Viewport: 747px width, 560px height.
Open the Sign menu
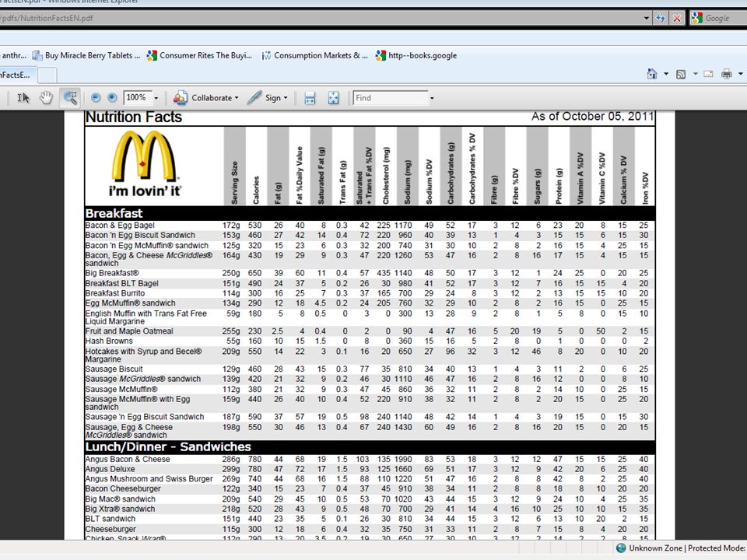click(x=268, y=98)
